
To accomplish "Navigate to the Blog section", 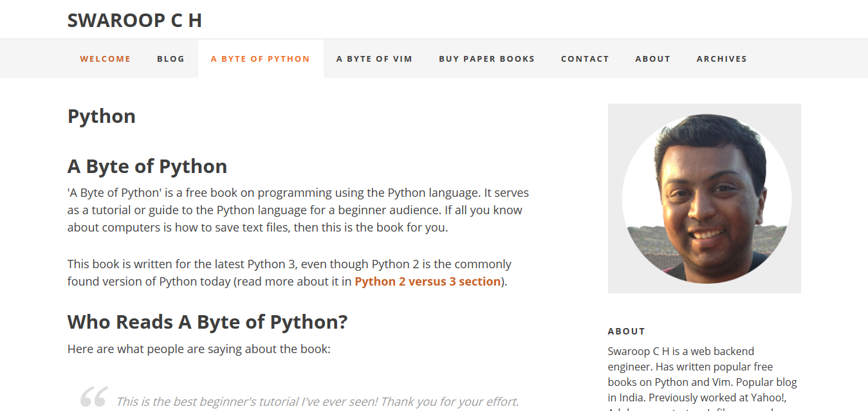I will pos(171,58).
